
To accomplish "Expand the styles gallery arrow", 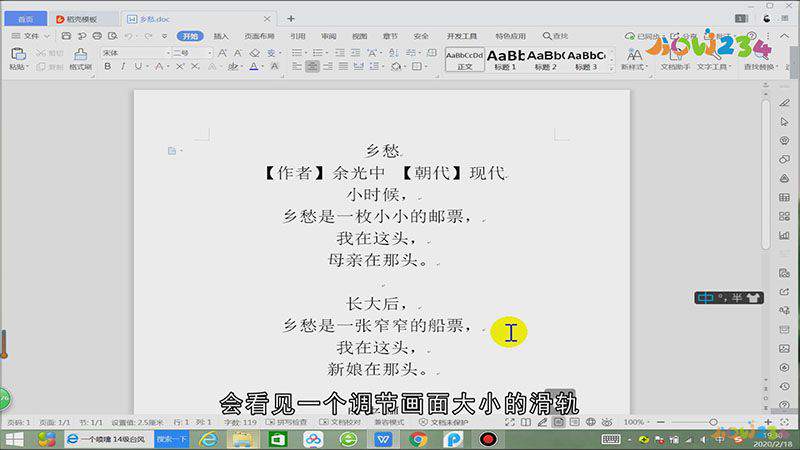I will (x=612, y=67).
